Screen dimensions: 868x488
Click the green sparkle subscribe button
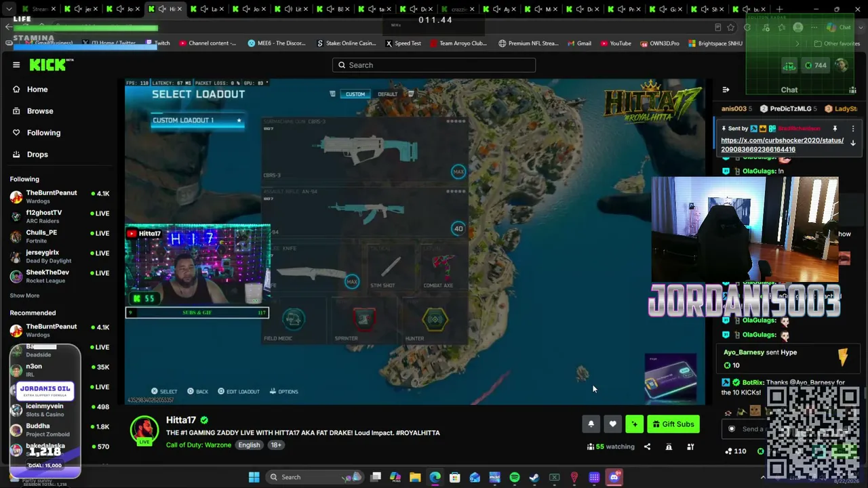[634, 424]
